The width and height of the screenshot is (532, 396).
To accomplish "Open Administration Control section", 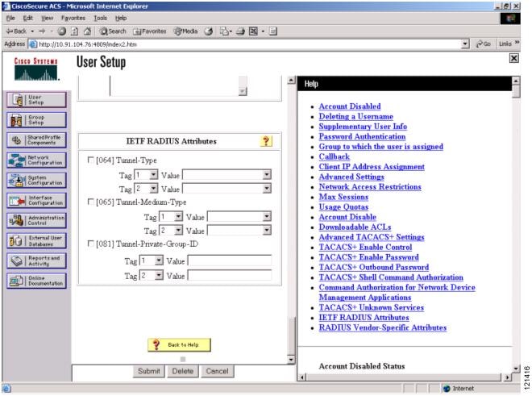I will [36, 220].
